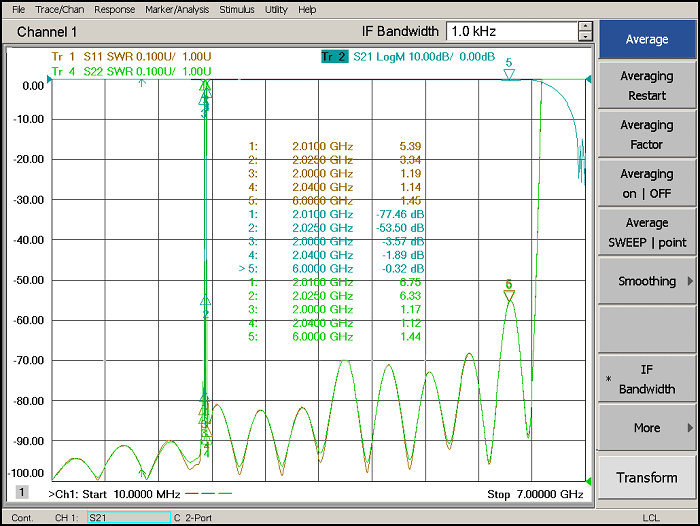Decrease IF Bandwidth with the down stepper arrow
Screen dimensions: 700x526
tap(585, 36)
